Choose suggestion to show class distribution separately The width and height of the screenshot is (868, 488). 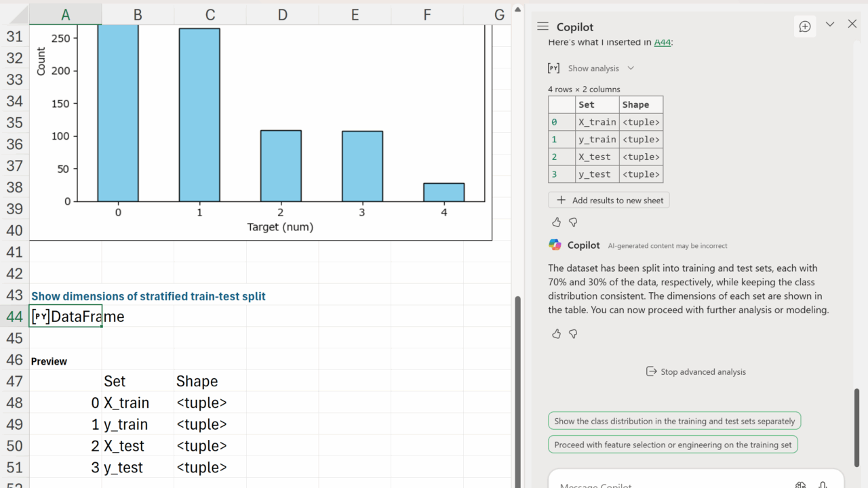674,421
